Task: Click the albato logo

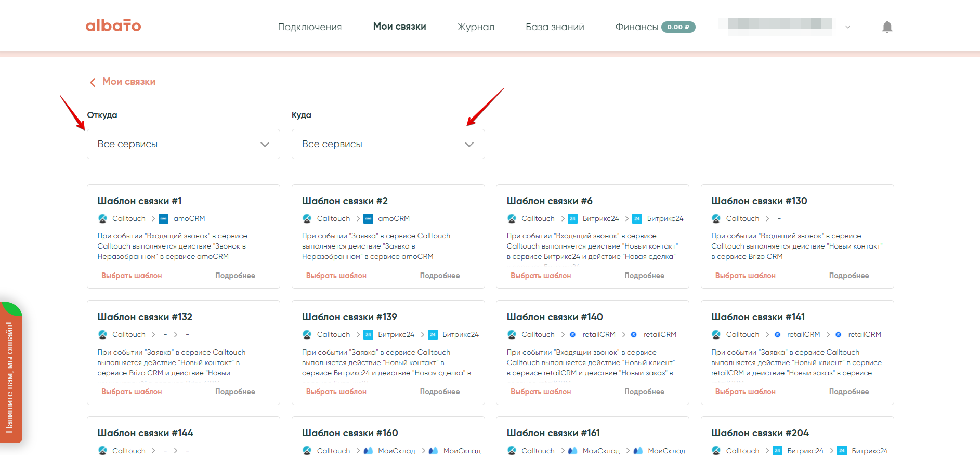Action: [x=113, y=25]
